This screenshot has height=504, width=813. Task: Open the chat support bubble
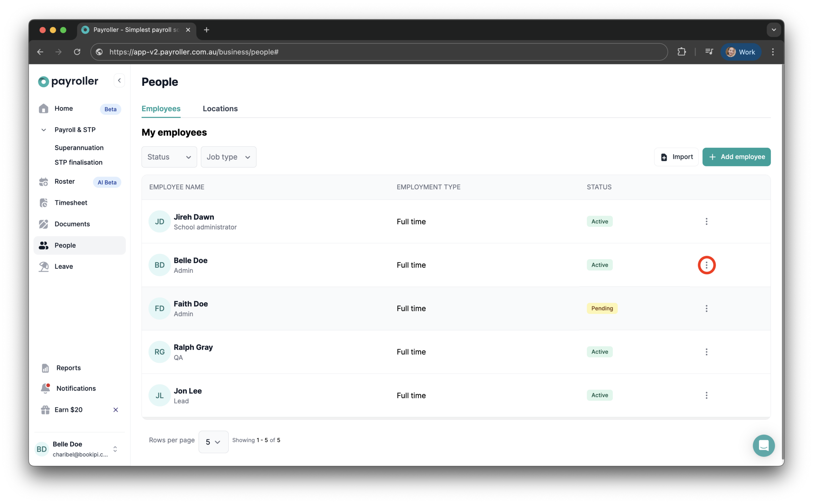[763, 445]
